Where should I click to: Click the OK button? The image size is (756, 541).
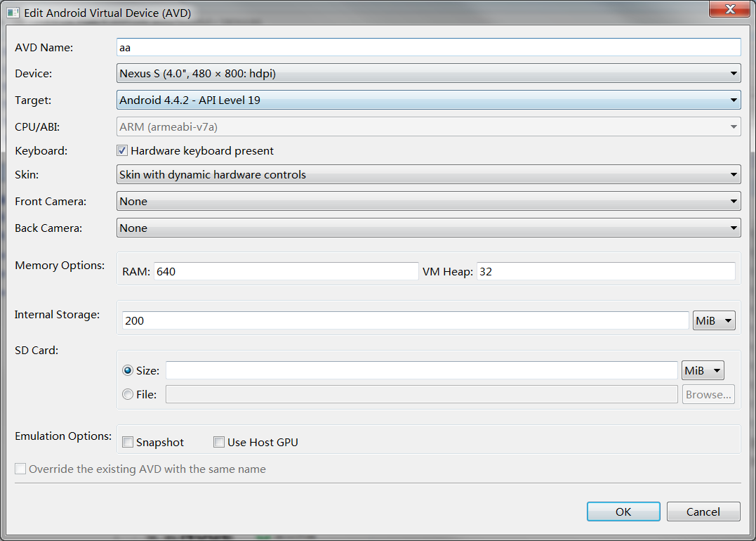click(x=623, y=511)
